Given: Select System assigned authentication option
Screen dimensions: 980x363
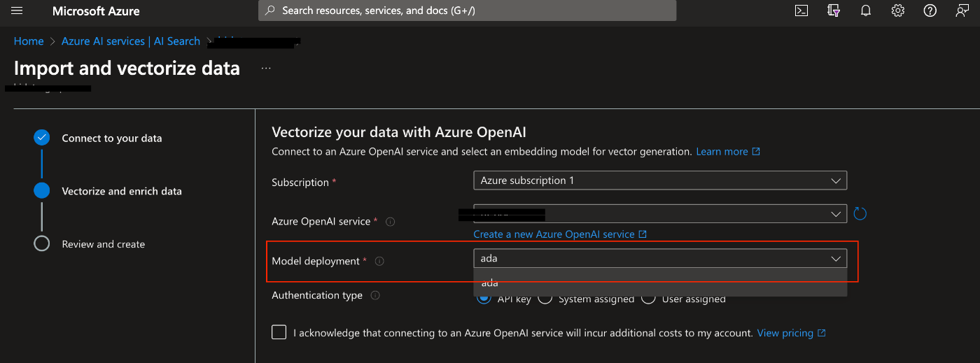Looking at the screenshot, I should pyautogui.click(x=545, y=299).
